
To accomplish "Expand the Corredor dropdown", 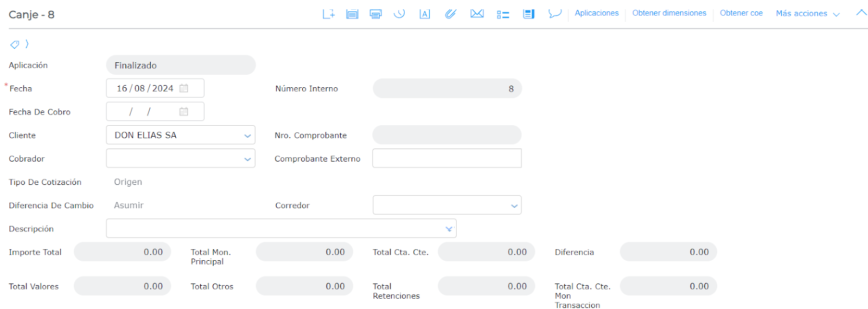I will point(514,205).
